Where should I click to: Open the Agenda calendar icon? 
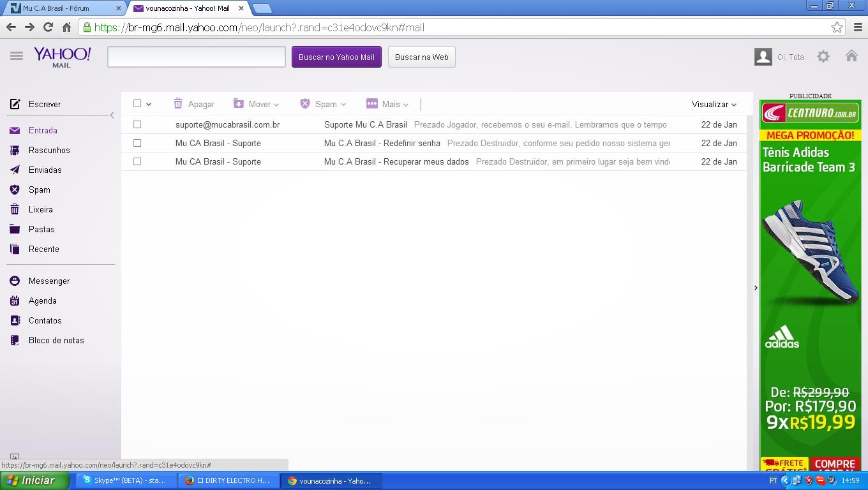point(15,301)
